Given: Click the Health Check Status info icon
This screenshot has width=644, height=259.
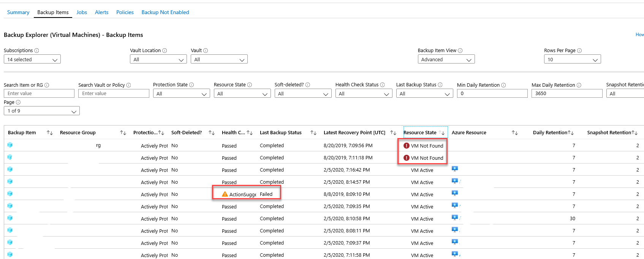Looking at the screenshot, I should point(383,85).
